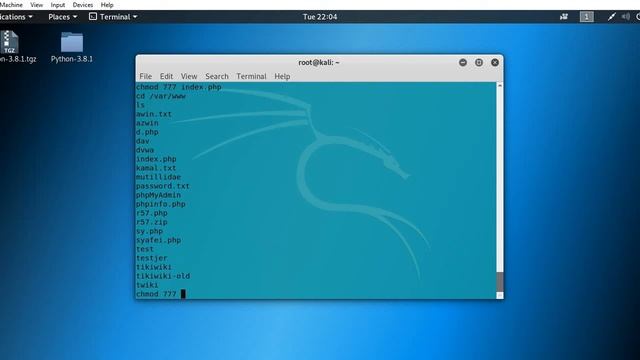Open the VirtualBox Help menu
Screen dimensions: 640x360
click(107, 5)
